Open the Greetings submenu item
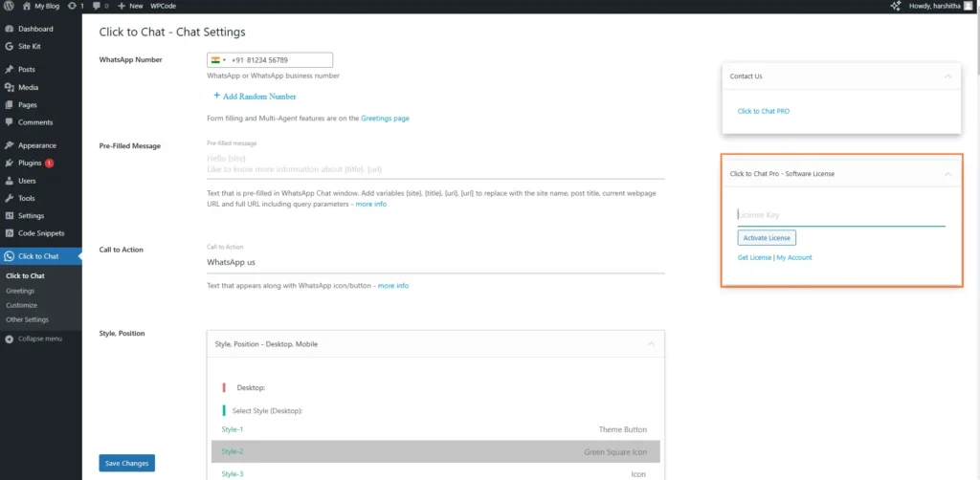 tap(20, 291)
